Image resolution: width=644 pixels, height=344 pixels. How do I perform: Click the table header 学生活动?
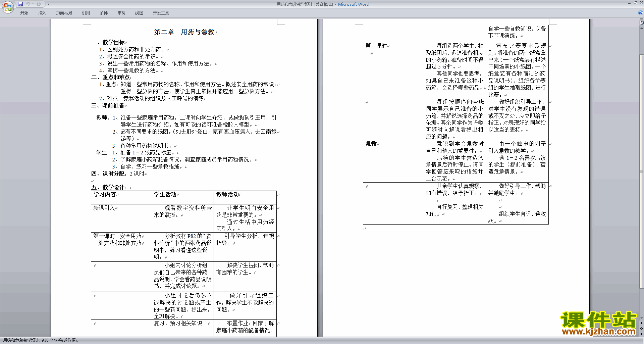(165, 194)
